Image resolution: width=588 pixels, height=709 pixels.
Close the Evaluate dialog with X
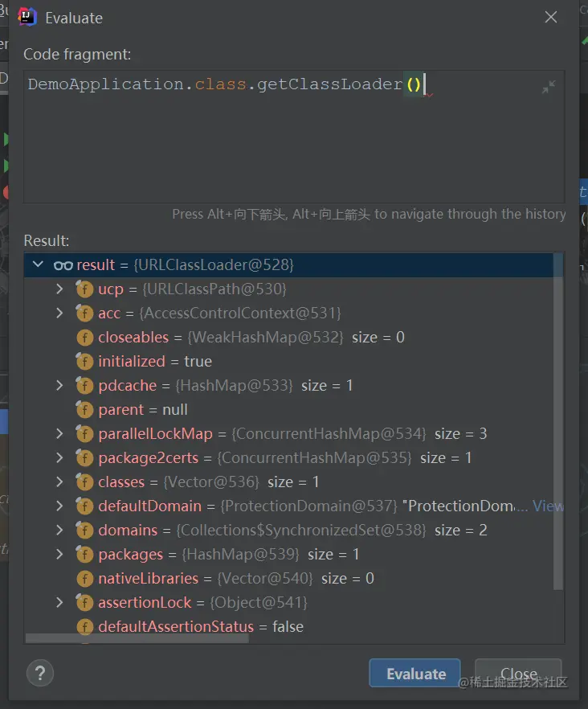[x=550, y=17]
